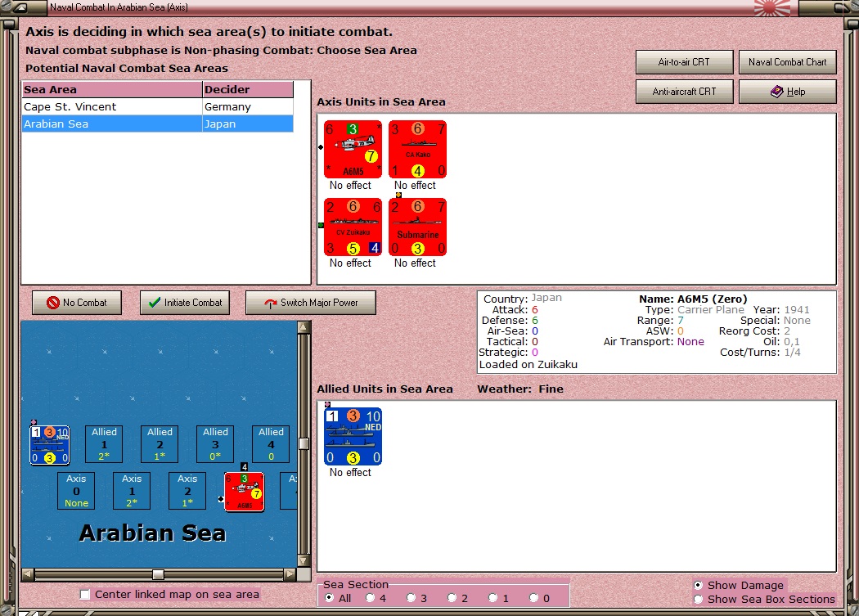This screenshot has width=859, height=616.
Task: Select Arabian Sea row in the list
Action: (x=158, y=124)
